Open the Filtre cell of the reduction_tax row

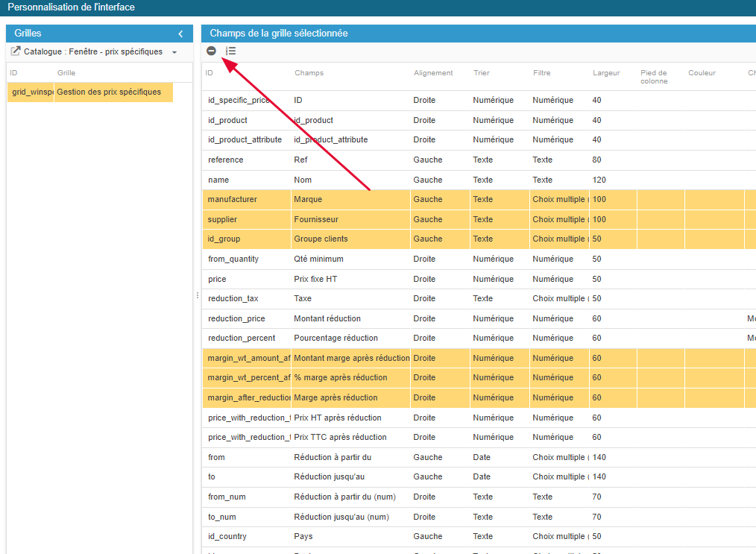559,299
